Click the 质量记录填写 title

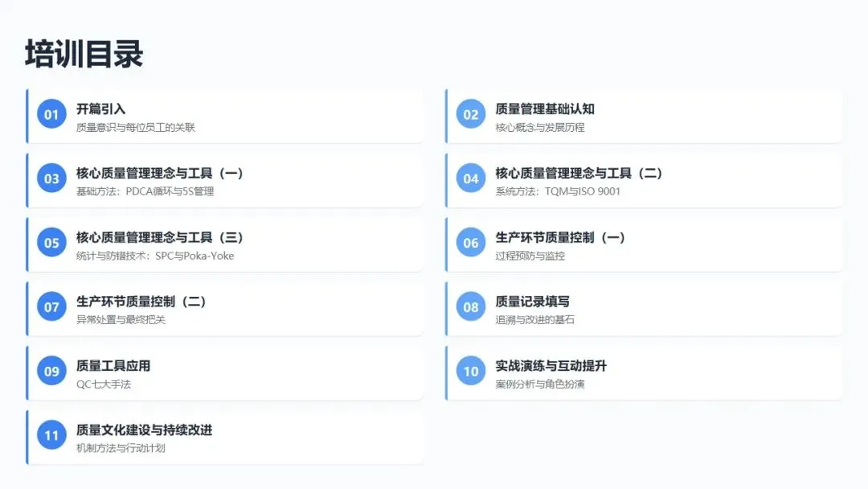tap(532, 302)
